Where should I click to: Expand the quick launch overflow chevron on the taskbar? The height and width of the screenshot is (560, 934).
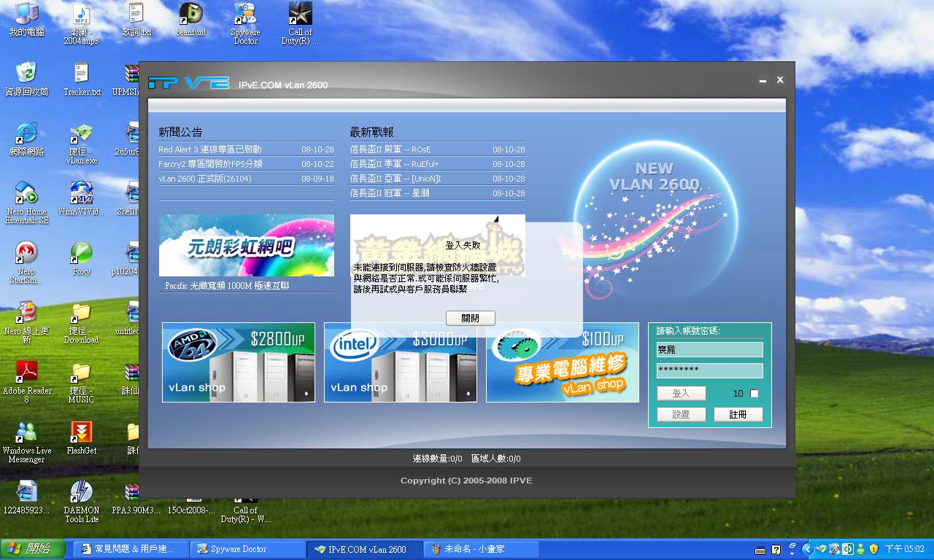coord(808,549)
